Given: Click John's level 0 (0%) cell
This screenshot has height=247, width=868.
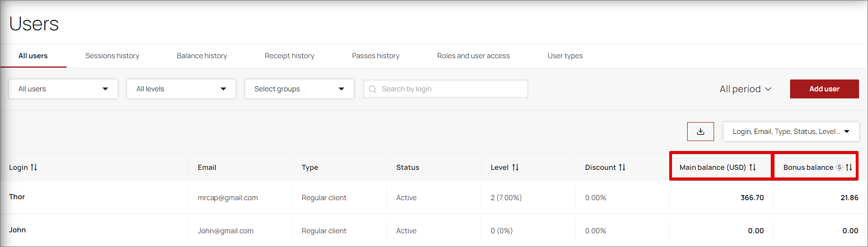Looking at the screenshot, I should pos(502,231).
